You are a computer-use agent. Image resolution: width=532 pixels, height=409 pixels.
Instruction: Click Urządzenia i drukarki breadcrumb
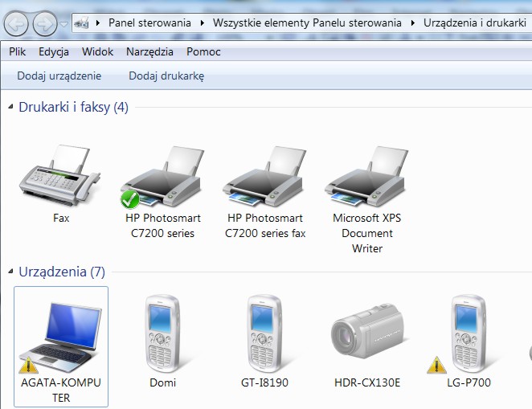[x=475, y=22]
